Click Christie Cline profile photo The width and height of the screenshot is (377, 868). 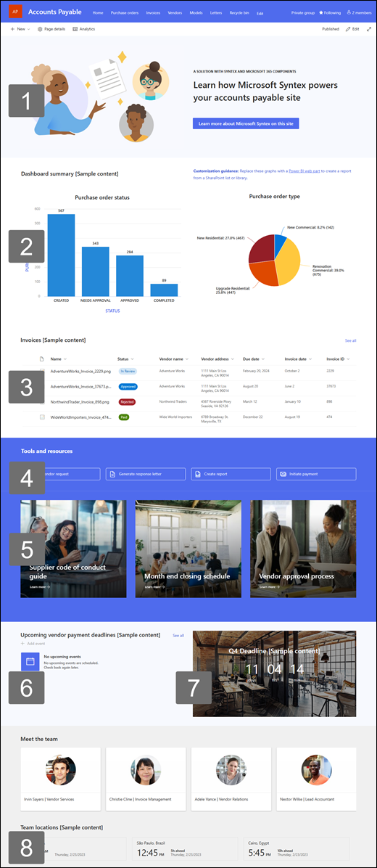(146, 770)
